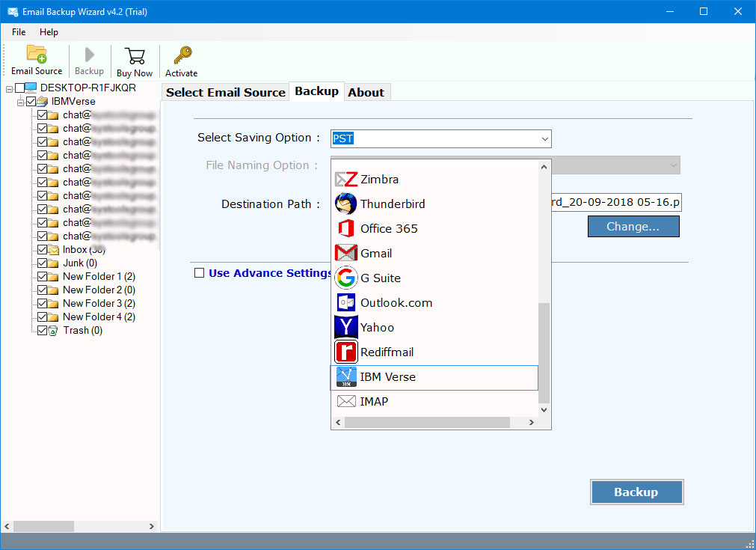Click the Junk folder icon

[53, 263]
